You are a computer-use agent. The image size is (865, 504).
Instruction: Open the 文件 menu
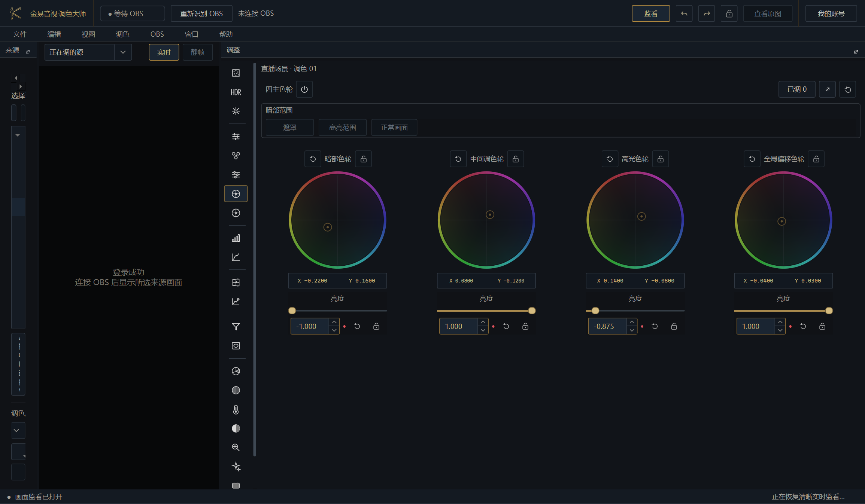(20, 34)
